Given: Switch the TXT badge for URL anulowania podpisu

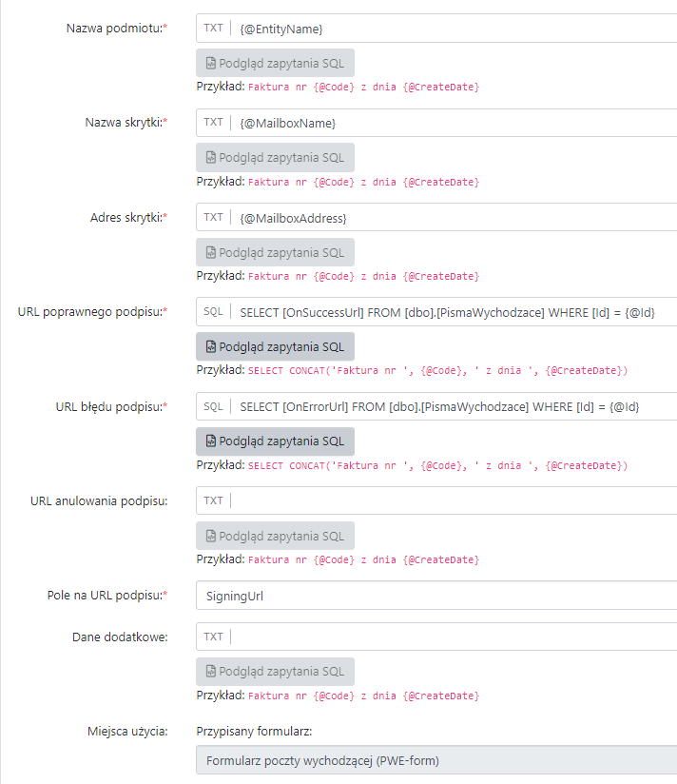Looking at the screenshot, I should [x=213, y=500].
